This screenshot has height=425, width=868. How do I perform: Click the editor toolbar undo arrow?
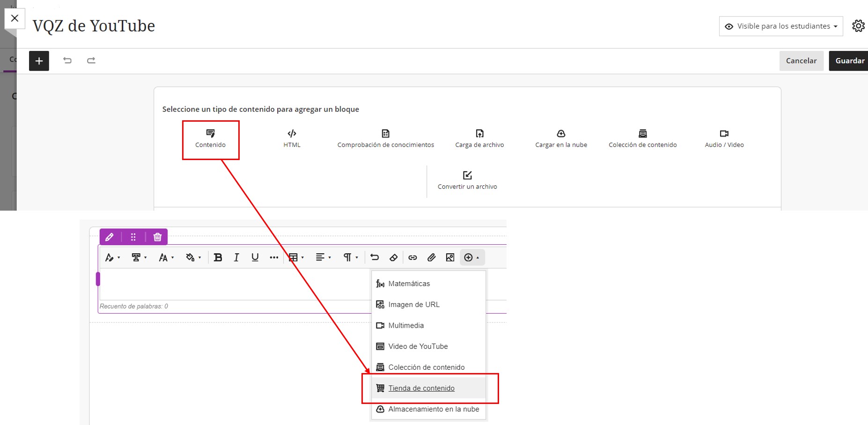375,257
